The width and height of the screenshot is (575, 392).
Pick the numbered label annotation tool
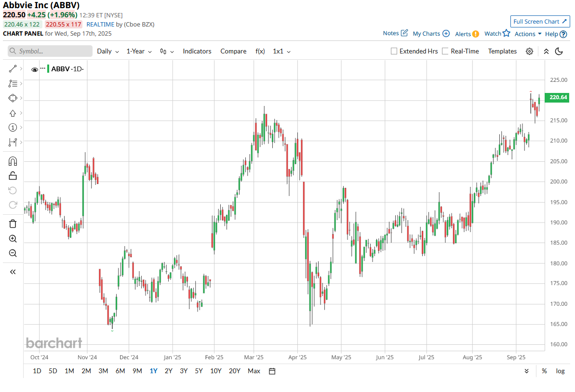tap(13, 128)
